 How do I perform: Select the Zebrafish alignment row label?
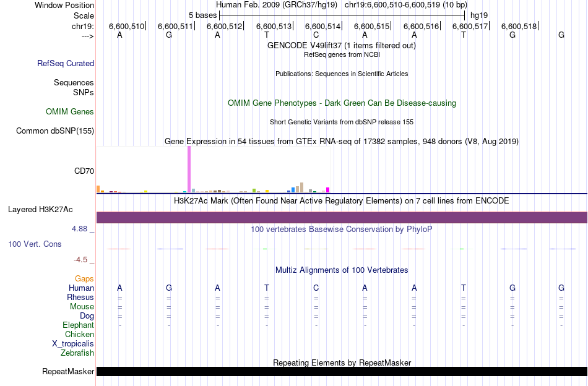(77, 353)
